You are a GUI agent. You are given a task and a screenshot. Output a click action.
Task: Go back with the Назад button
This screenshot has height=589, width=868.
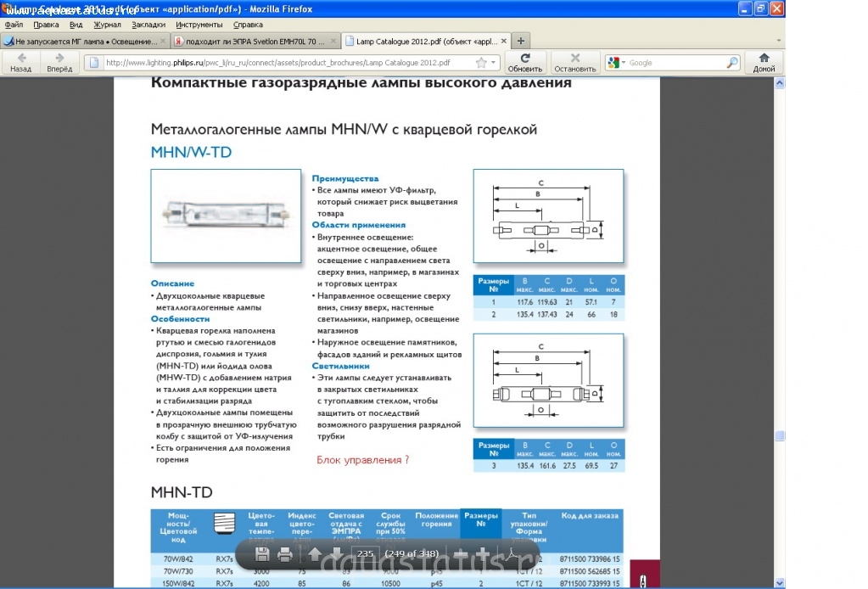pos(21,62)
